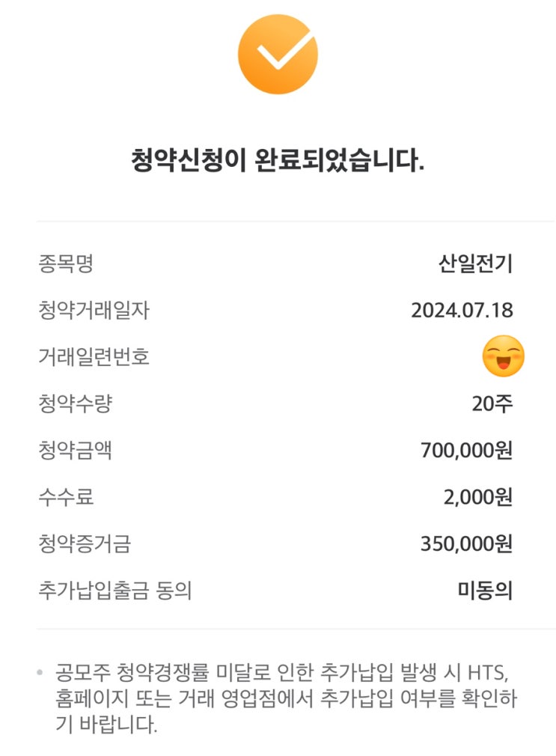Click the 청약신청이 완료되었습니다 heading
The width and height of the screenshot is (556, 756).
click(x=278, y=161)
